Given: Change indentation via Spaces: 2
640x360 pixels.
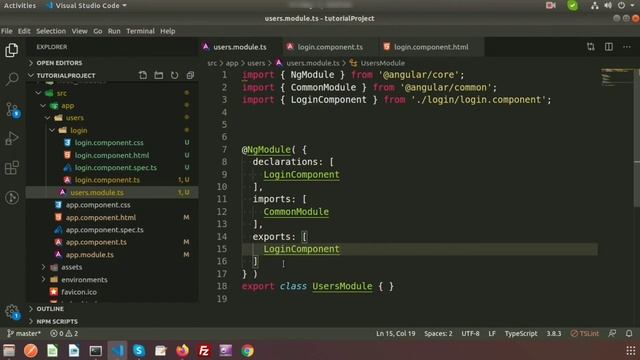Looking at the screenshot, I should [x=438, y=333].
